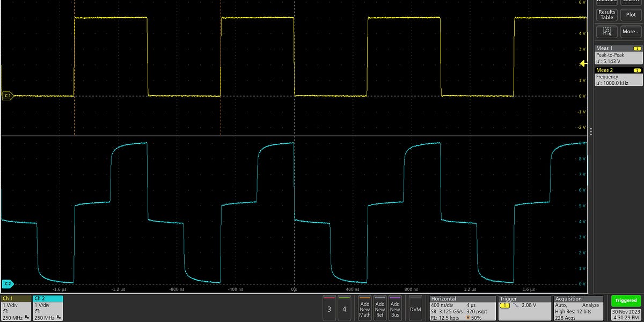Open the Plot view
Image resolution: width=644 pixels, height=322 pixels.
pos(630,14)
